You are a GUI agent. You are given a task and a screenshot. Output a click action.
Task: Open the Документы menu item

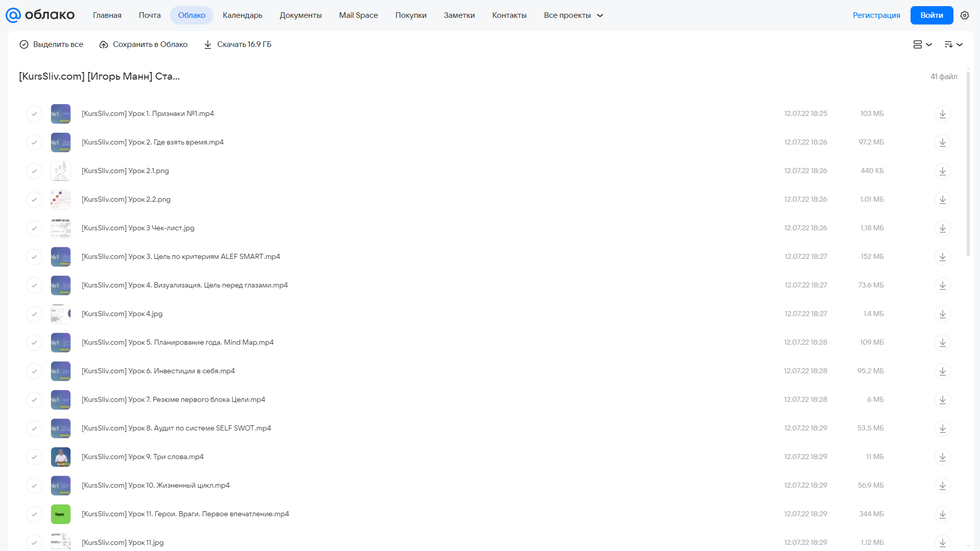coord(301,15)
